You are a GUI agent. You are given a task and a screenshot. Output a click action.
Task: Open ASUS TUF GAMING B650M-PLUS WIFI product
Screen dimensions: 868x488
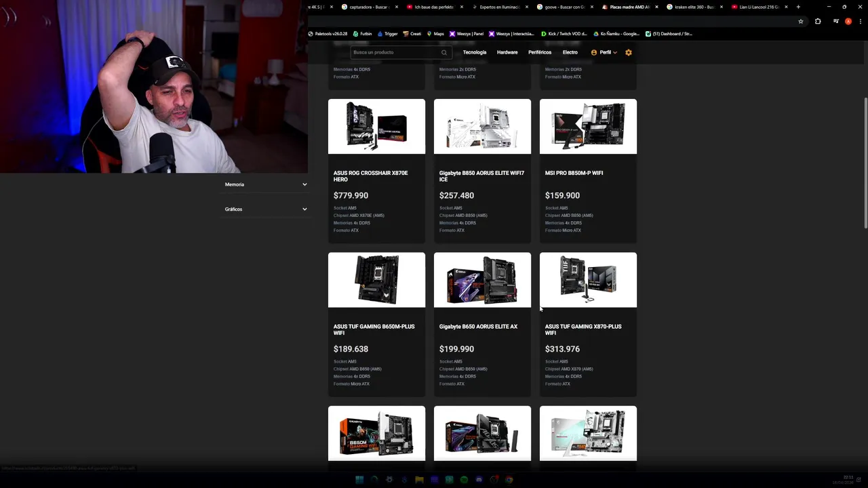374,330
